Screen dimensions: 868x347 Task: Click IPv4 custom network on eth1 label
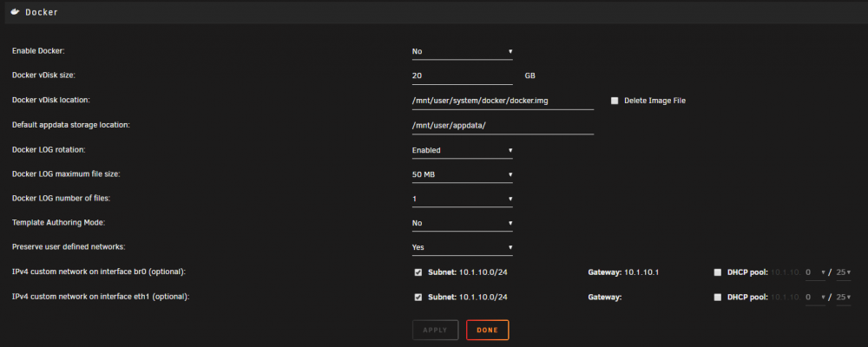(101, 297)
